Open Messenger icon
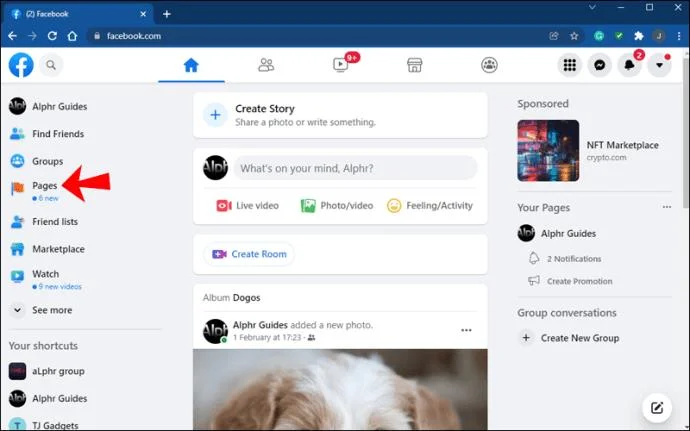The height and width of the screenshot is (431, 690). (600, 65)
